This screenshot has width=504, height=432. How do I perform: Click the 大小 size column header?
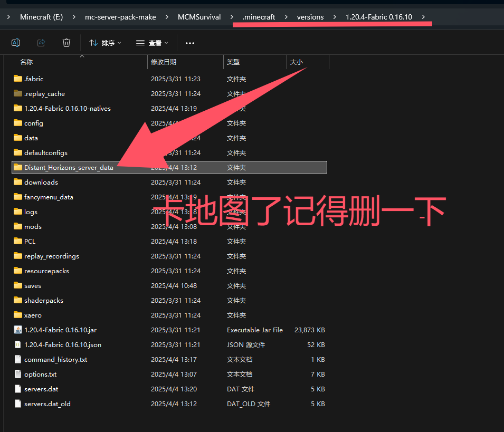[296, 62]
